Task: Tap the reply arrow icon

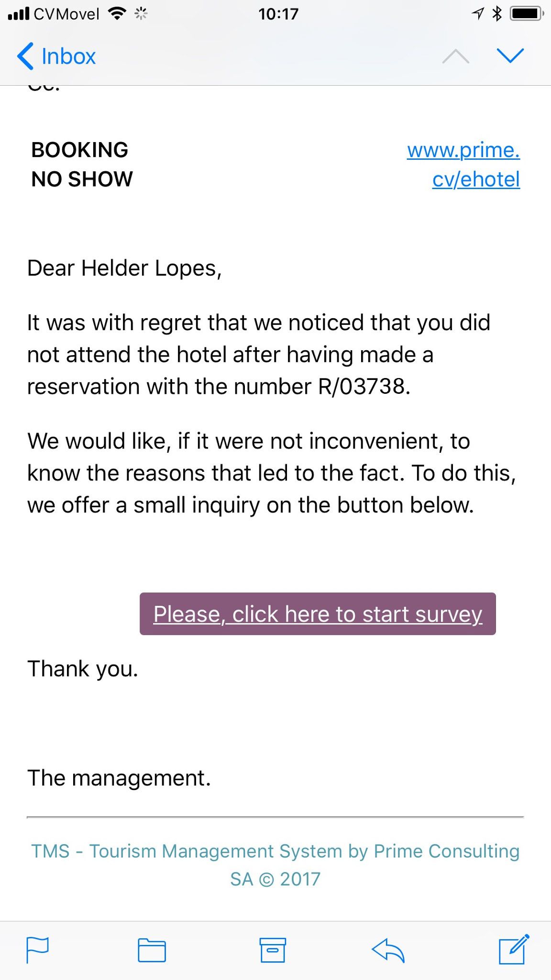Action: coord(388,949)
